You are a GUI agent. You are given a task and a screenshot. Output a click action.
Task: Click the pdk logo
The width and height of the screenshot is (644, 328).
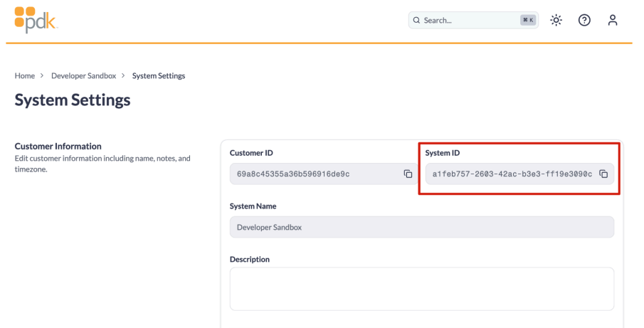[36, 19]
